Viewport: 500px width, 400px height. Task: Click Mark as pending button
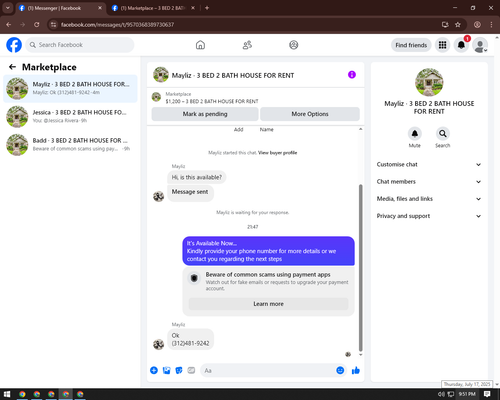205,114
